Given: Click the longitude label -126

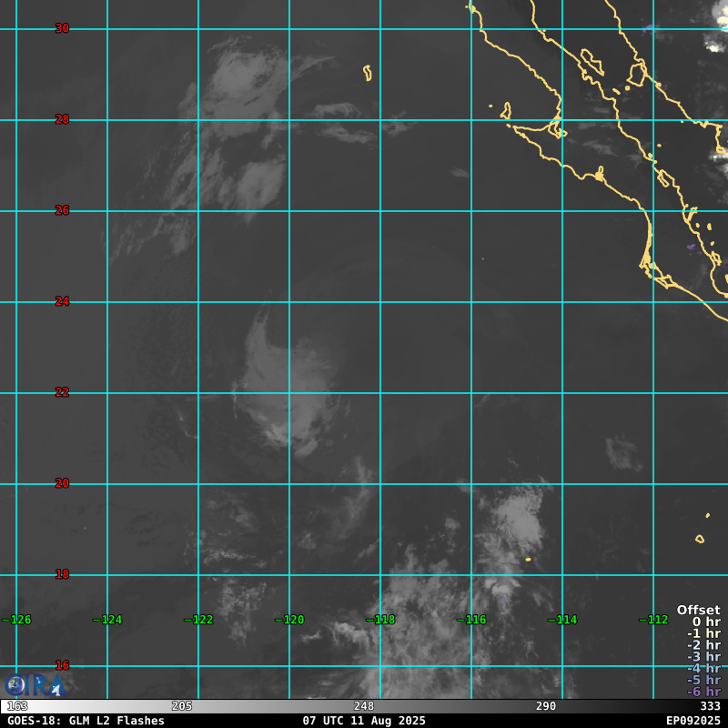Looking at the screenshot, I should 16,620.
